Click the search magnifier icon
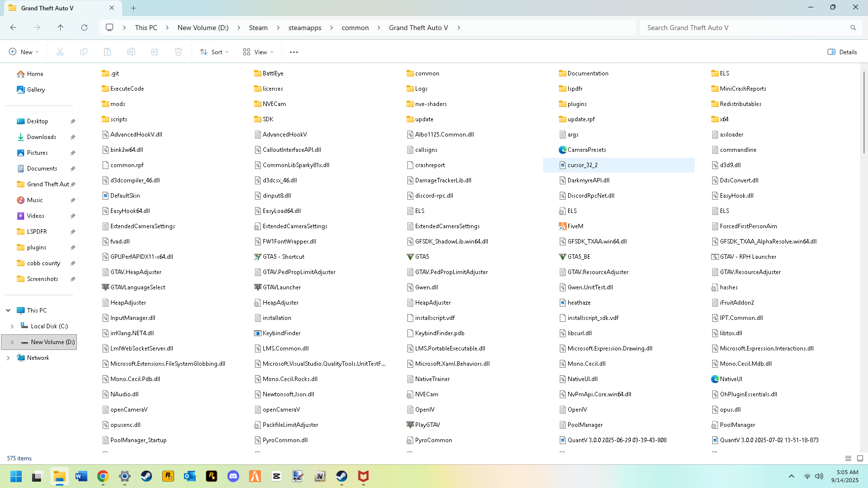The height and width of the screenshot is (488, 868). point(853,28)
